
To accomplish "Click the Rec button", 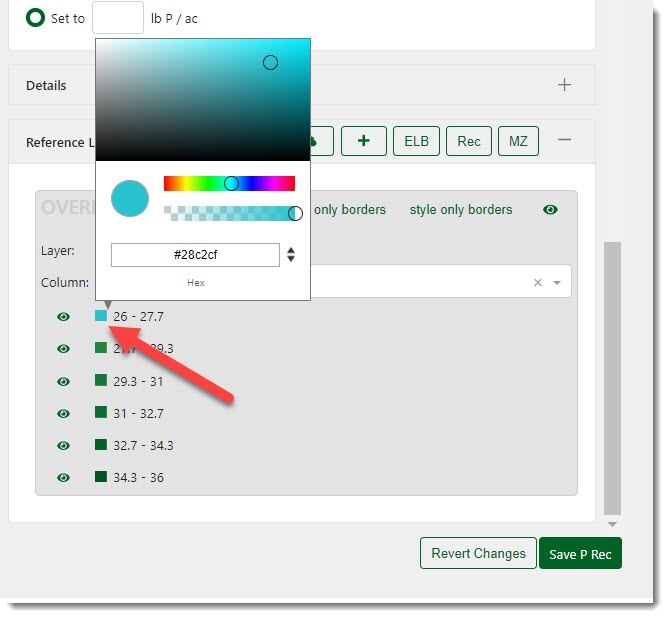I will (x=469, y=141).
